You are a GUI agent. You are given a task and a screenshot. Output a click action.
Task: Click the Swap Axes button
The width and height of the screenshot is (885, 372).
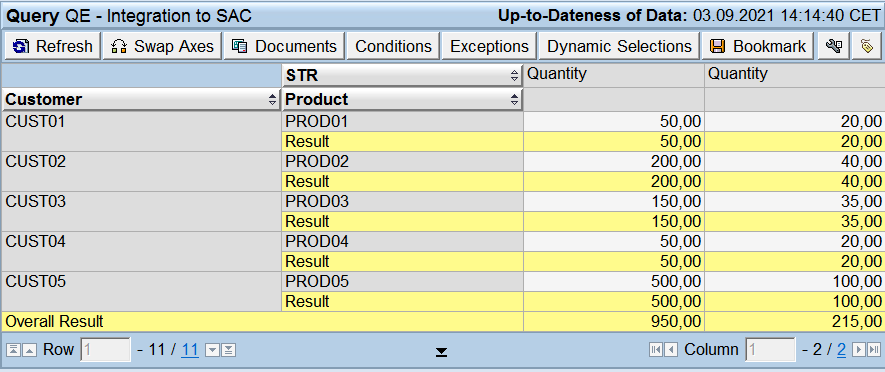[163, 46]
